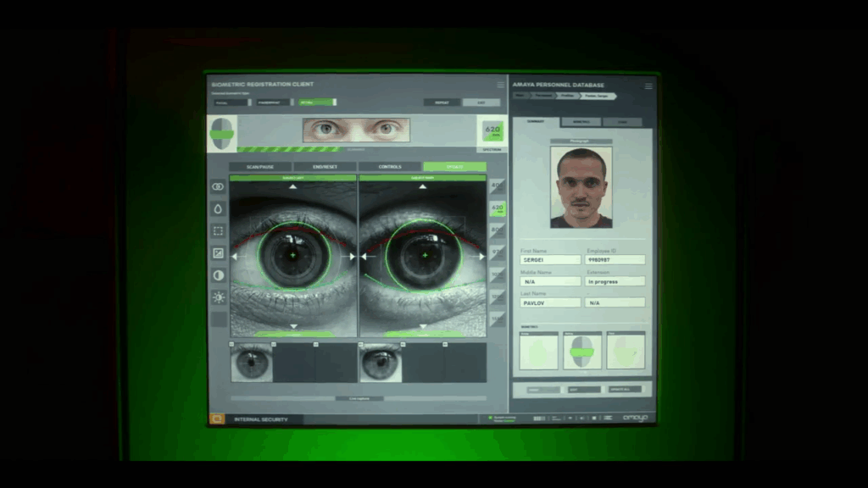
Task: Click the amaya logo in status bar
Action: [635, 418]
